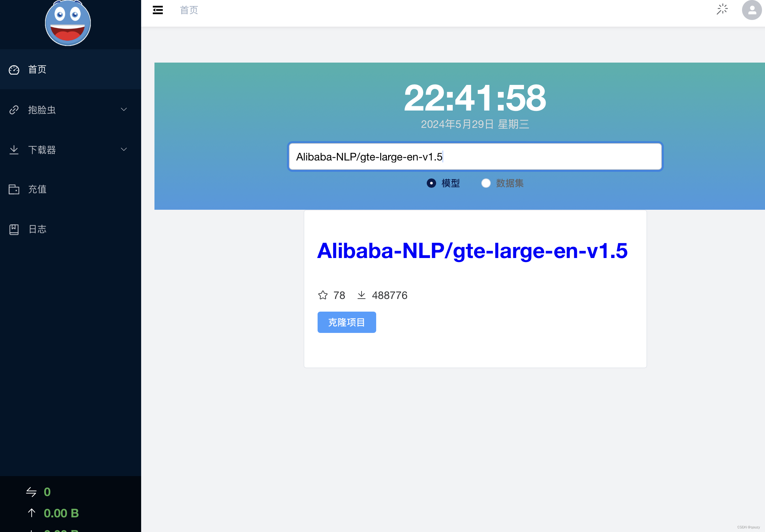765x532 pixels.
Task: Select the 数据集 radio button
Action: [x=486, y=183]
